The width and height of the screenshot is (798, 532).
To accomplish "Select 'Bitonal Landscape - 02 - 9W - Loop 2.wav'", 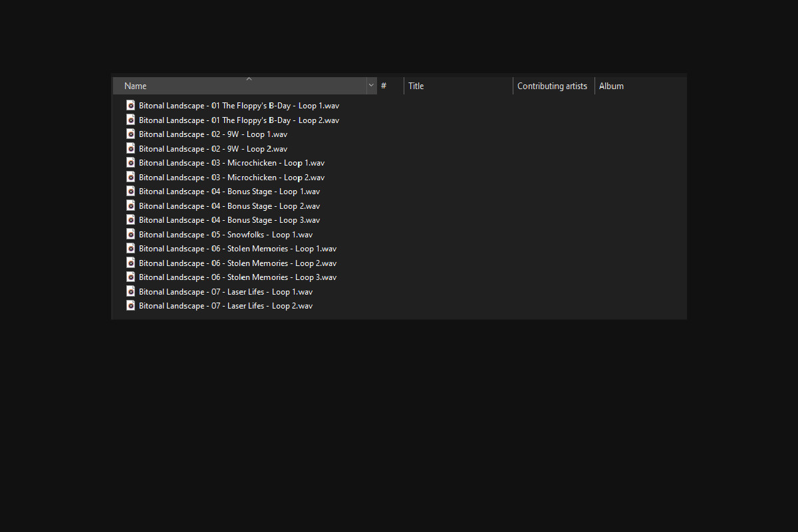I will point(213,149).
